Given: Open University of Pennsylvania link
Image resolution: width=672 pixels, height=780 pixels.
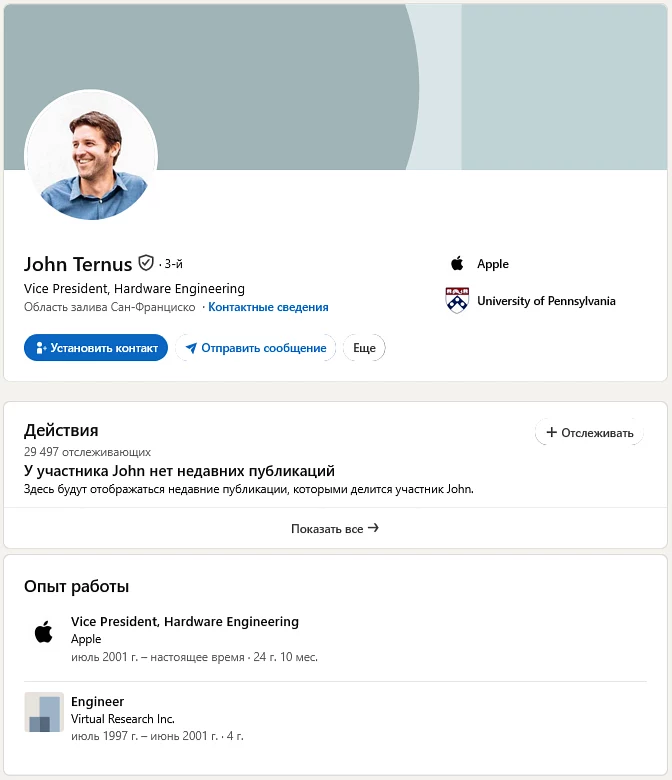Looking at the screenshot, I should pyautogui.click(x=546, y=301).
